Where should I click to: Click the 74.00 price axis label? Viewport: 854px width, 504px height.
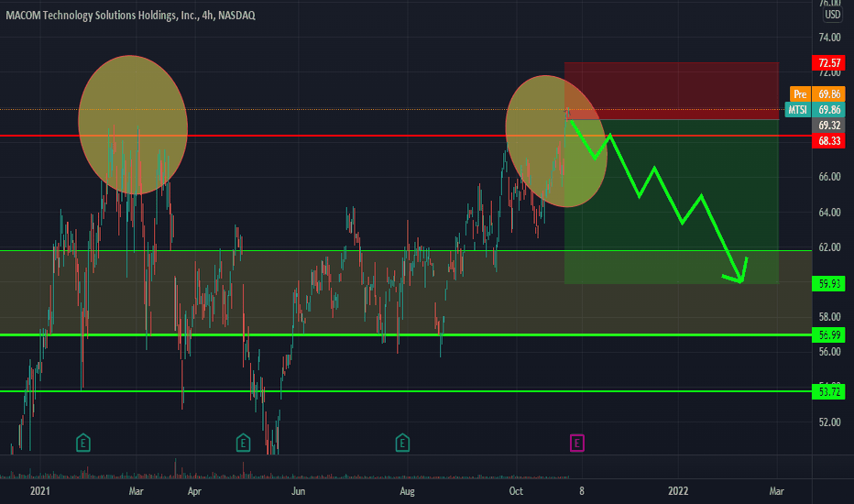point(829,38)
